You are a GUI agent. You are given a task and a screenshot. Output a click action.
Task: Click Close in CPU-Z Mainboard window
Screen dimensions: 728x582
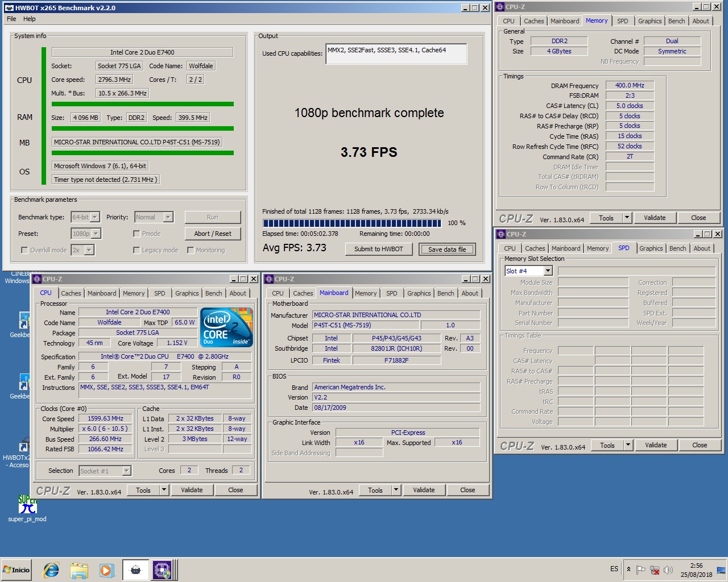[x=468, y=490]
